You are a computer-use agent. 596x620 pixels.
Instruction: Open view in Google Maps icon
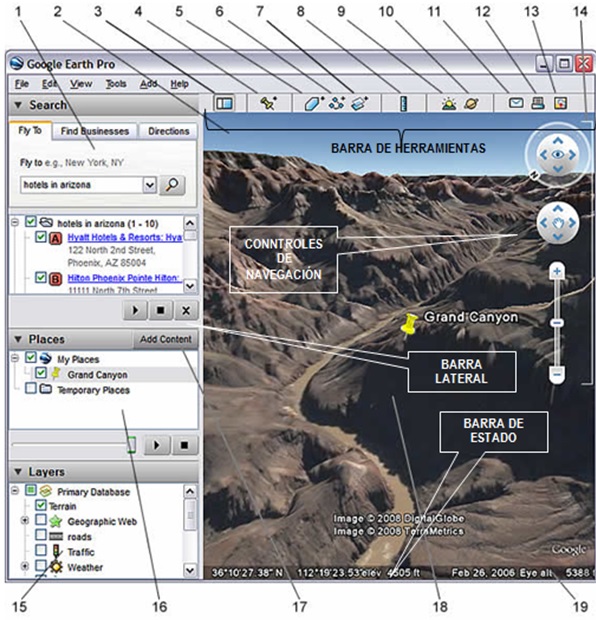point(560,103)
